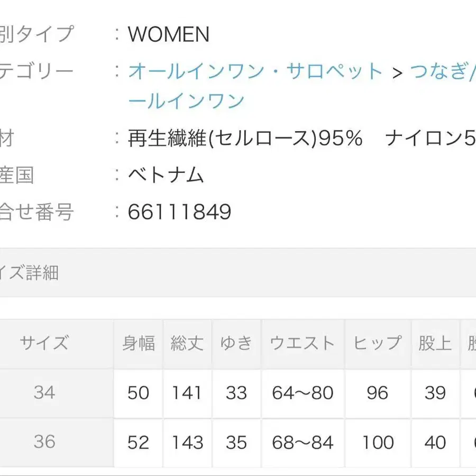476x476 pixels.
Task: Click the つなぎ subcategory link
Action: 437,71
